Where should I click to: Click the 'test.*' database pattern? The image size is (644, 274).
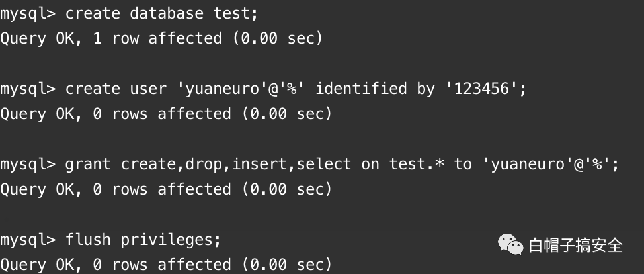417,164
